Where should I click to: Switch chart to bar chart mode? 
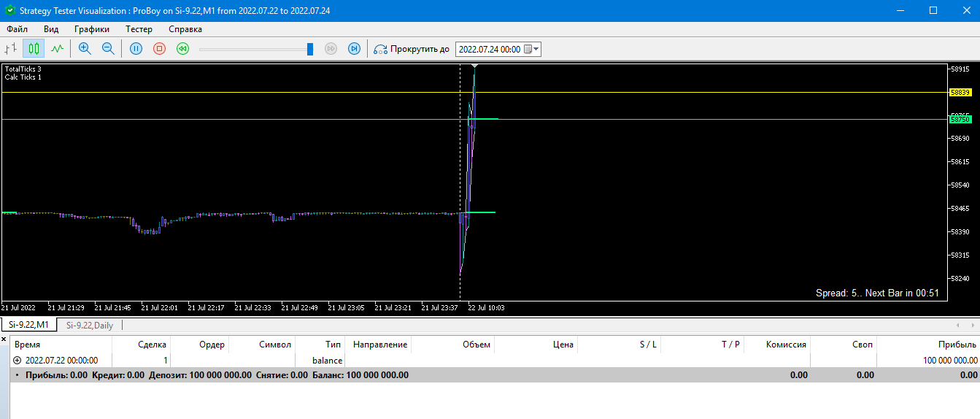point(11,49)
